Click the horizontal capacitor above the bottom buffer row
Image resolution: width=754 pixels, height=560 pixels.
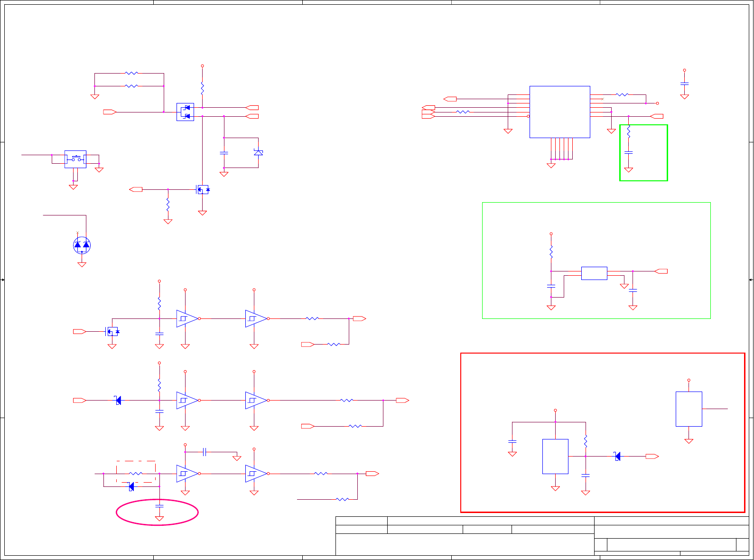point(205,452)
